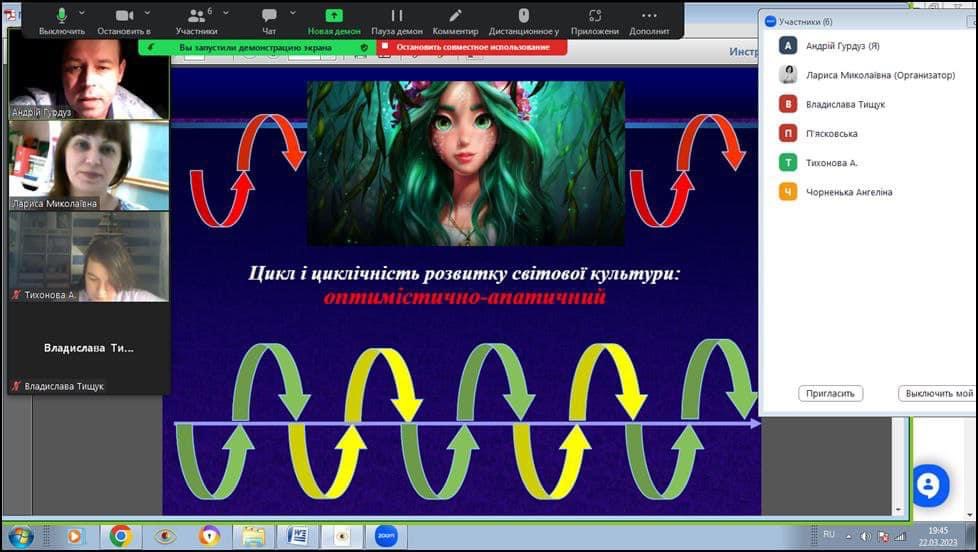This screenshot has height=552, width=978.
Task: Open Google Chrome from taskbar
Action: click(120, 536)
